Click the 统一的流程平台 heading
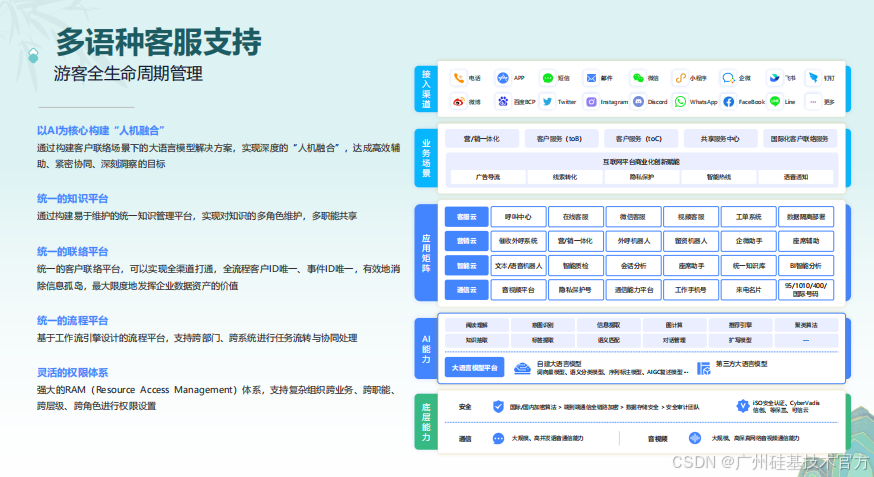Viewport: 874px width, 477px height. [x=72, y=320]
